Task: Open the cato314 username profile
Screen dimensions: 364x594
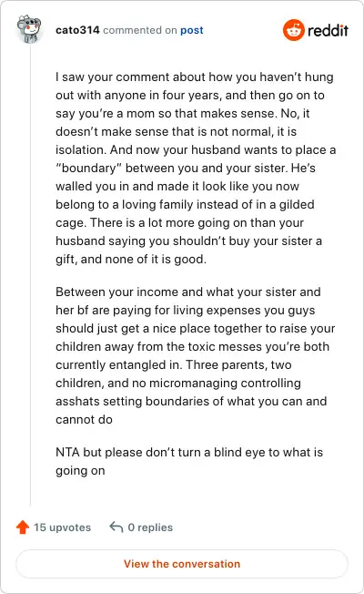Action: coord(77,30)
